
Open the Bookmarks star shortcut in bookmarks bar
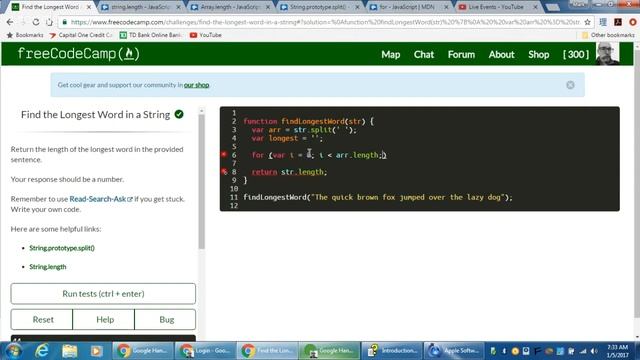[x=25, y=35]
